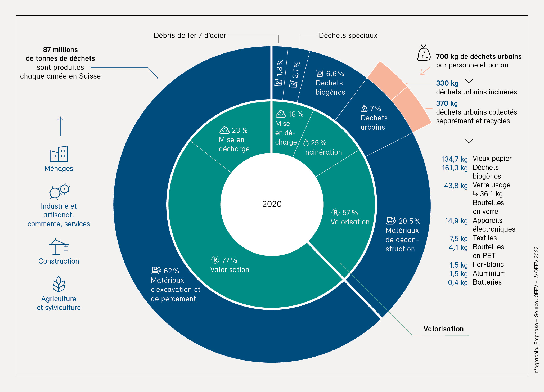Screen dimensions: 544x392
Task: Click the excavator icon beside 20,5 %
Action: click(391, 220)
